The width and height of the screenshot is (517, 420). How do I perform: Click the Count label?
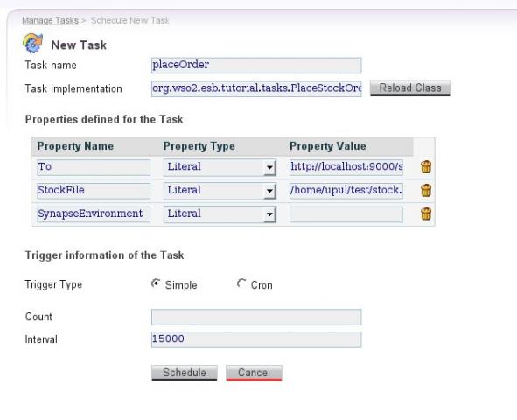pos(38,317)
